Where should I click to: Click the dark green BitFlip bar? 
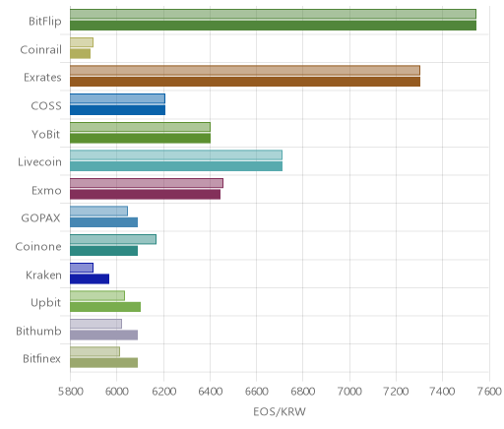273,26
